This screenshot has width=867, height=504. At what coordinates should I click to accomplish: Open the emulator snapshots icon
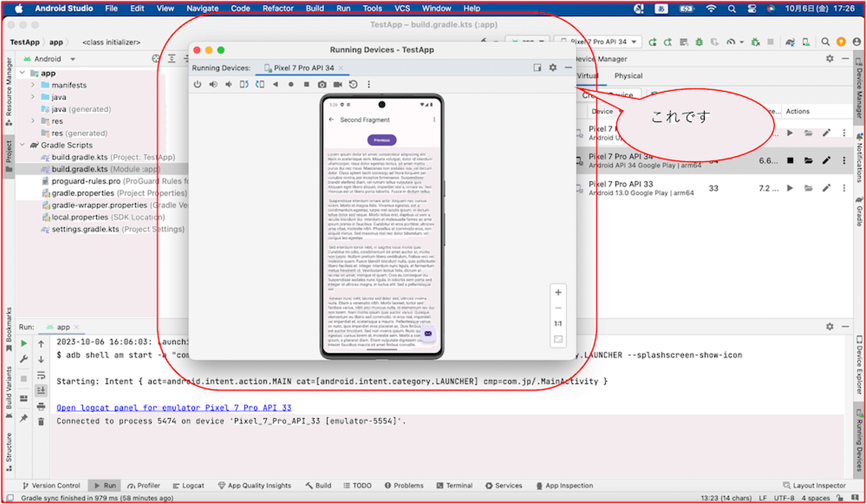pyautogui.click(x=353, y=85)
